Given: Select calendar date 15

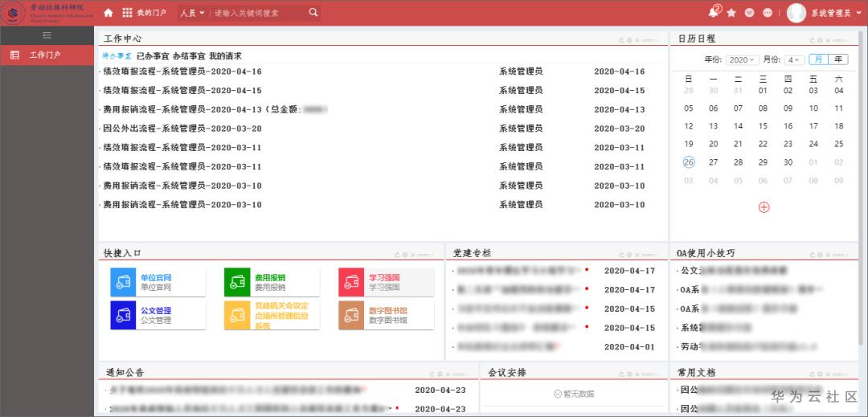Looking at the screenshot, I should (x=763, y=126).
